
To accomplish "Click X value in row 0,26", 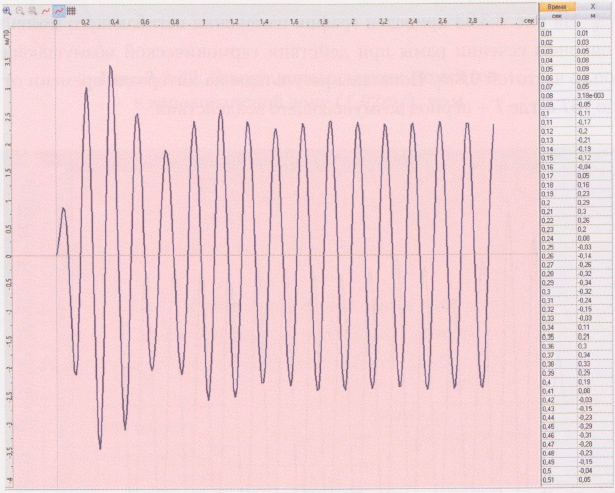I will tap(592, 256).
